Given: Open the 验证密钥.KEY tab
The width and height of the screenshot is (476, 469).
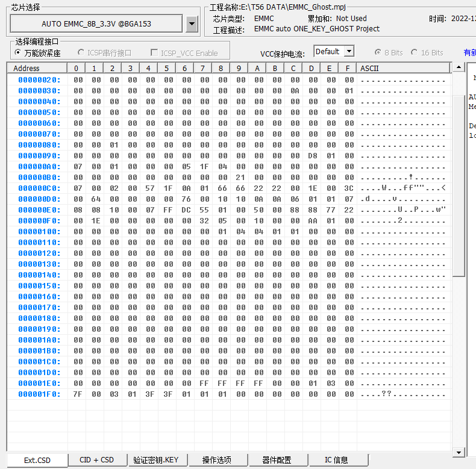Looking at the screenshot, I should [156, 460].
